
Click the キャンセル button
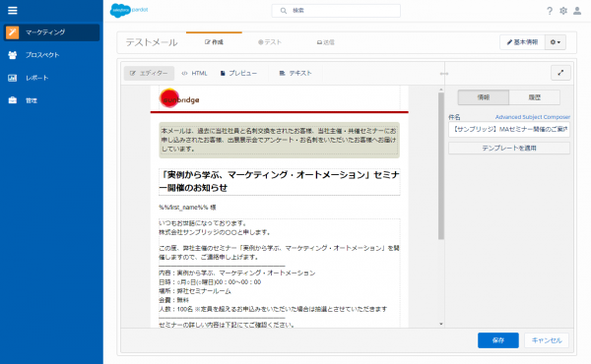547,340
